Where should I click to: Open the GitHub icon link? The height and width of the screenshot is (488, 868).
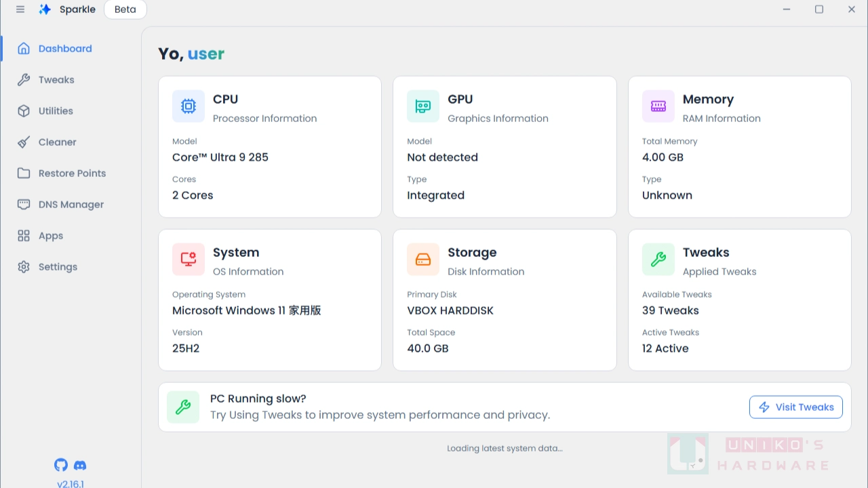coord(61,465)
